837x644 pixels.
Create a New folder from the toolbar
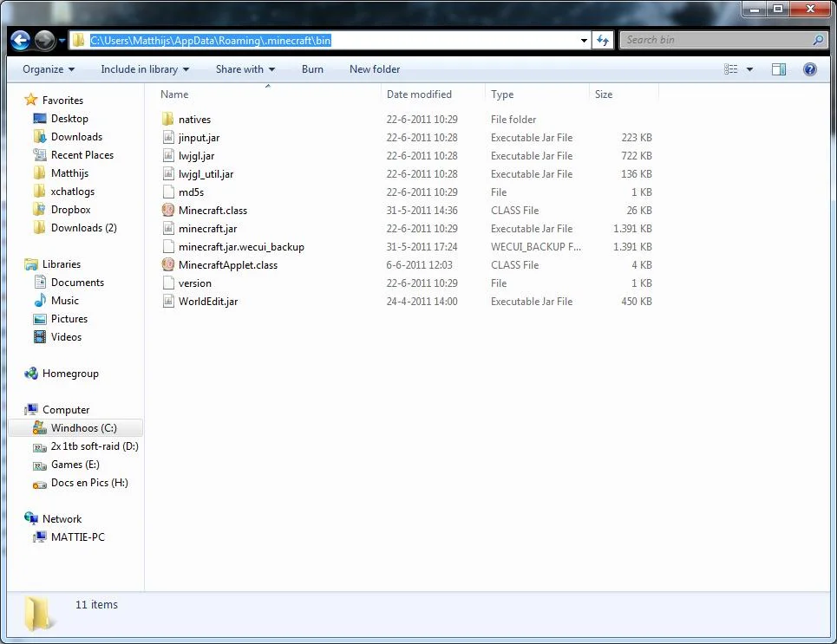click(375, 69)
